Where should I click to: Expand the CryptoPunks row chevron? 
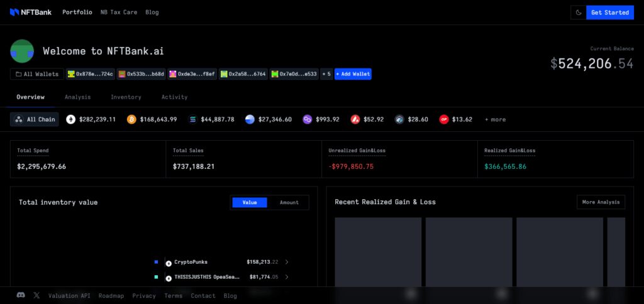(x=287, y=262)
